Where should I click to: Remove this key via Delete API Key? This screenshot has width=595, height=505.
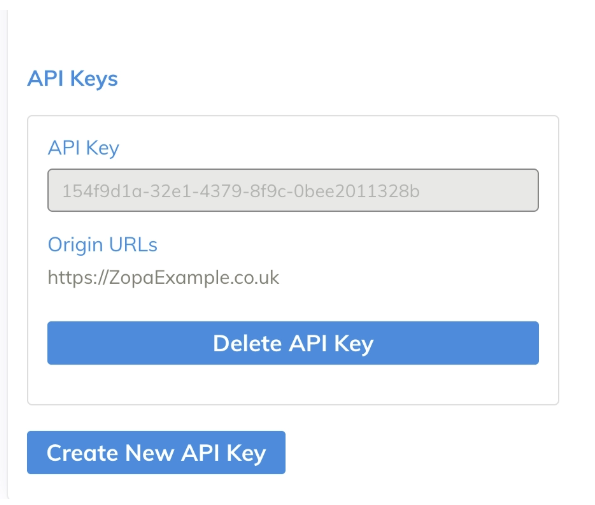coord(293,343)
